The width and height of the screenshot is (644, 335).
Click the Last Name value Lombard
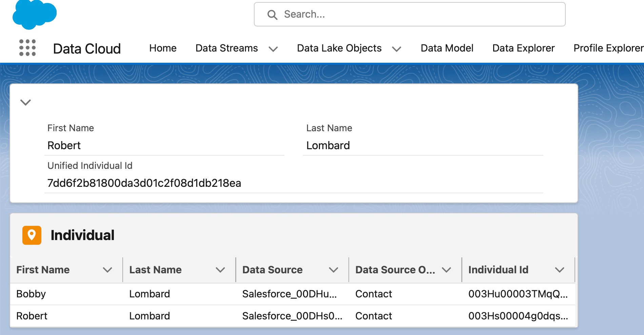point(328,145)
